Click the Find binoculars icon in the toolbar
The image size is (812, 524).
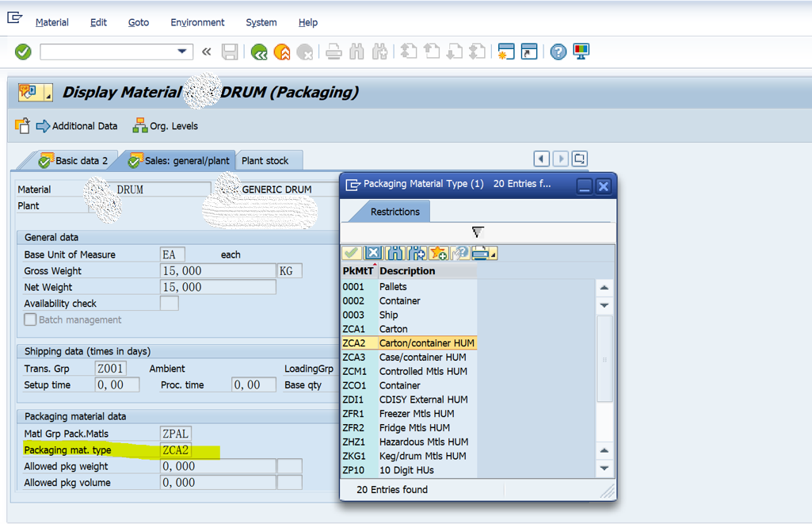(356, 52)
